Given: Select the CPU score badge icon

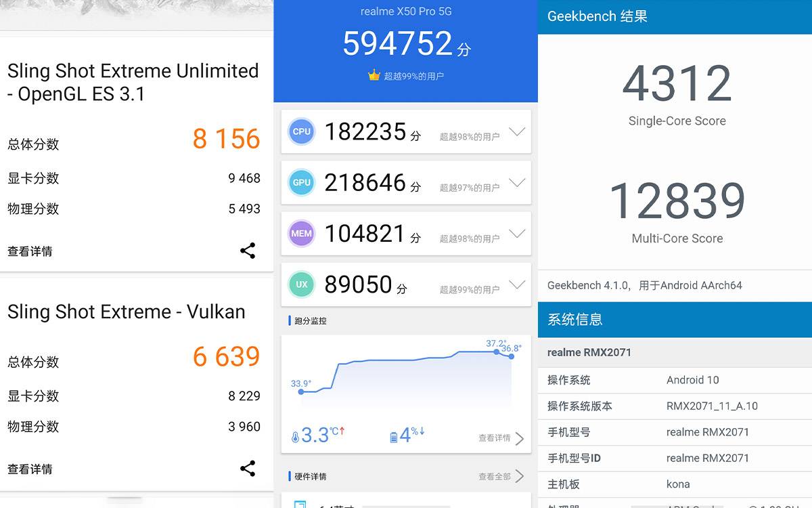Looking at the screenshot, I should (302, 131).
